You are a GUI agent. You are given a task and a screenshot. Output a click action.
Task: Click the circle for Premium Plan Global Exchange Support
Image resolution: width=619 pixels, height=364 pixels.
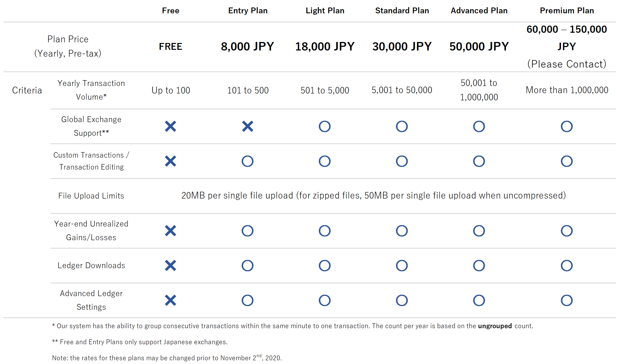567,126
